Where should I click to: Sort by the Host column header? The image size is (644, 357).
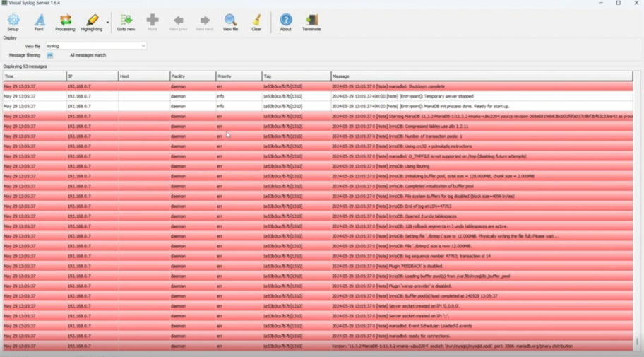(144, 76)
